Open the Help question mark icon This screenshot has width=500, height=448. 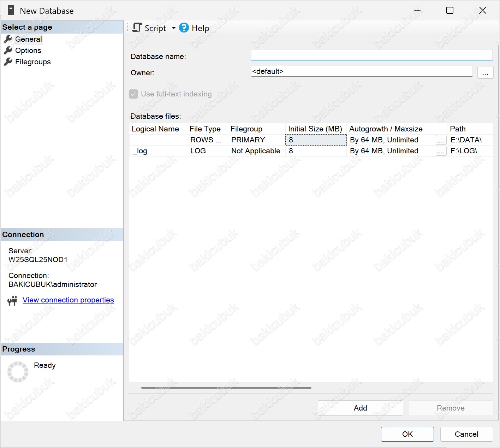(x=184, y=28)
